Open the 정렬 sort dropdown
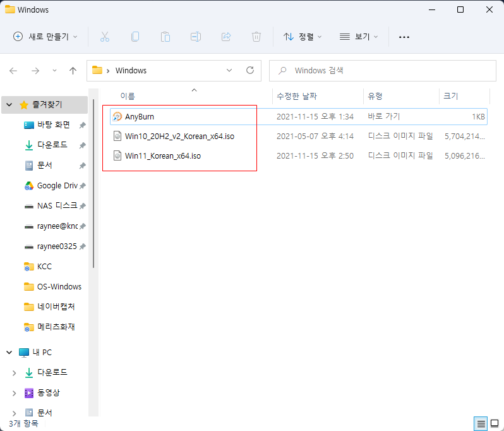504x431 pixels. click(303, 37)
